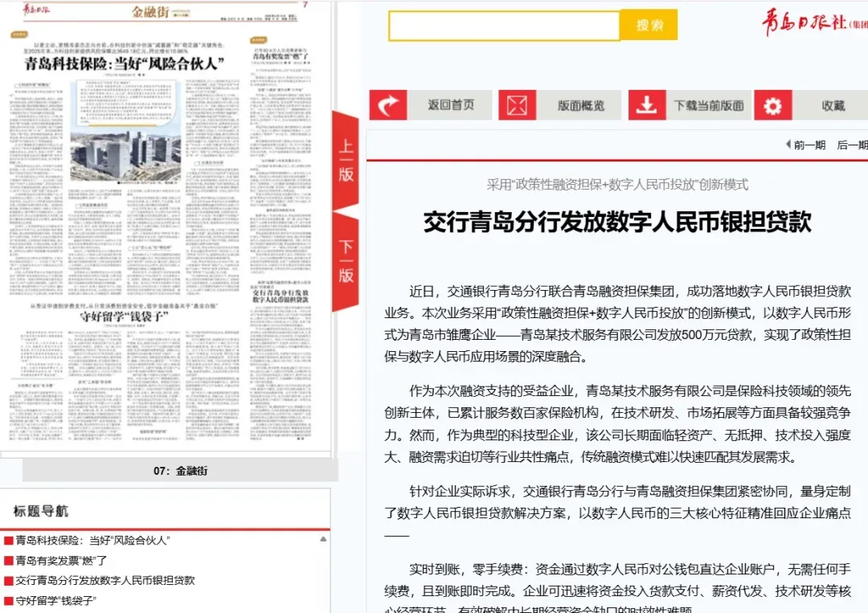This screenshot has width=868, height=613.
Task: Click the 青岛科技保险 headline on page preview
Action: [124, 63]
